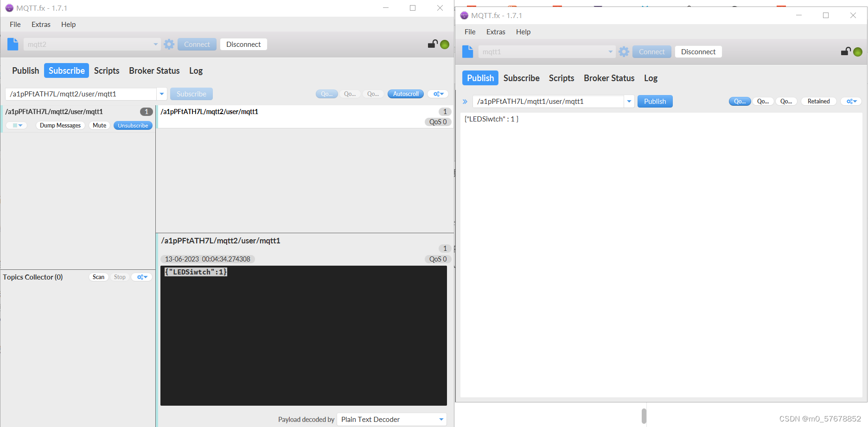Click publish payload text area with LEDSiwtch JSON
This screenshot has width=868, height=427.
(661, 255)
